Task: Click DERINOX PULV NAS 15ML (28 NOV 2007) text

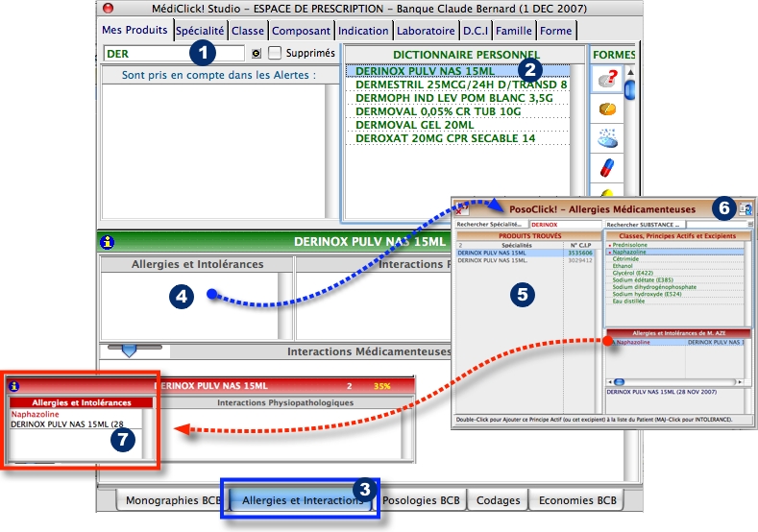Action: pos(661,392)
